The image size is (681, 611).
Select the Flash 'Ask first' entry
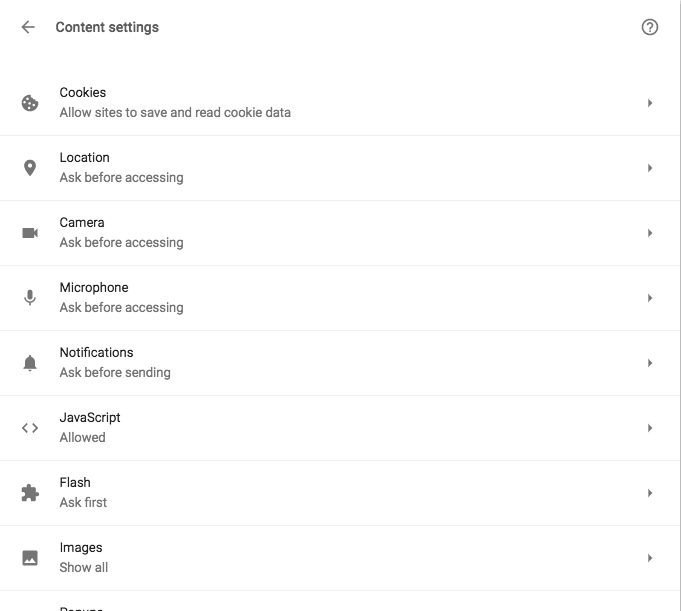point(83,502)
